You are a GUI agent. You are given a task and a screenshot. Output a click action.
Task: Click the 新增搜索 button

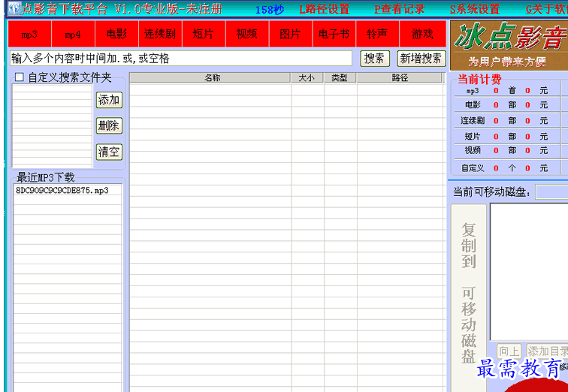coord(421,59)
